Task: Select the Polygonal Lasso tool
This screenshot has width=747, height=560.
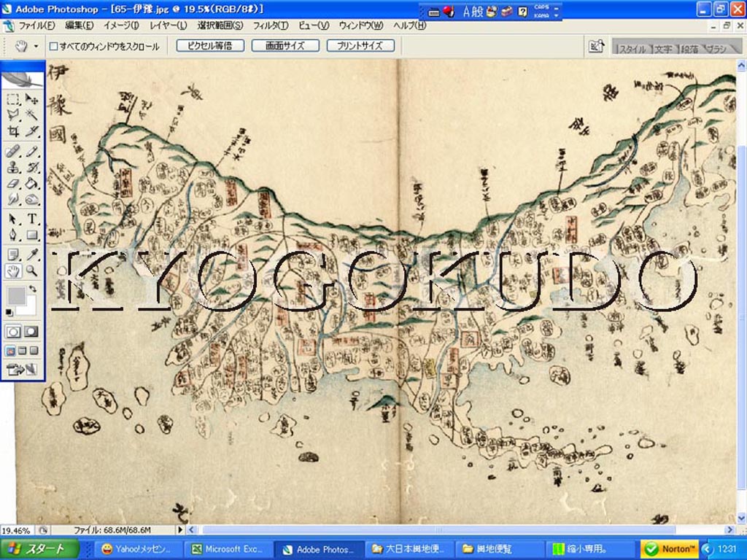Action: [13, 114]
